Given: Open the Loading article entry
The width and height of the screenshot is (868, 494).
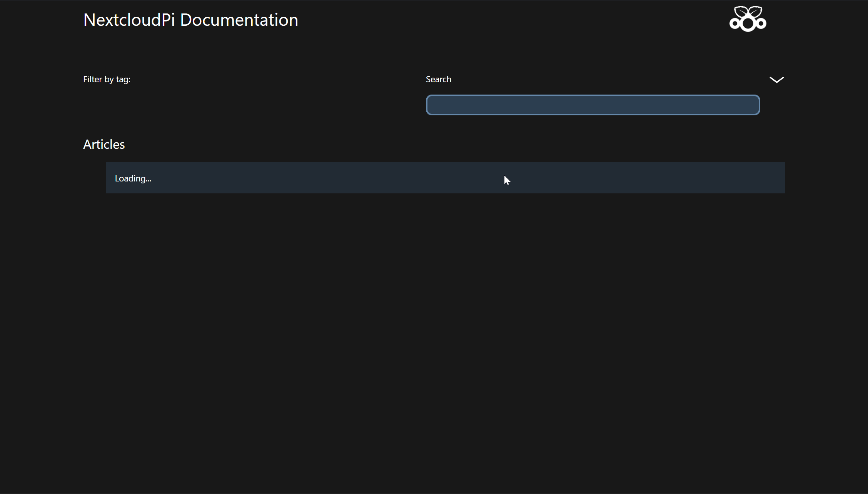Looking at the screenshot, I should [x=133, y=178].
